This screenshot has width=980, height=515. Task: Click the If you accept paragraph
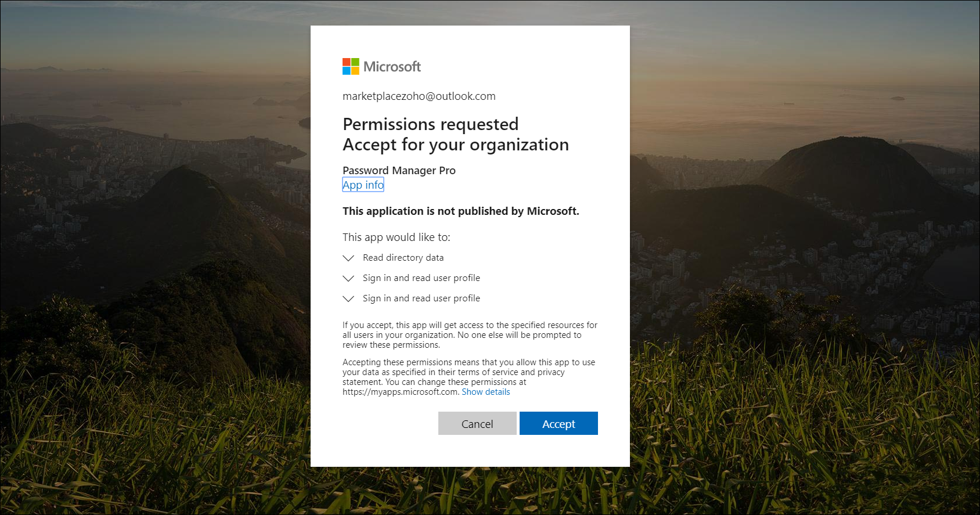(x=469, y=335)
